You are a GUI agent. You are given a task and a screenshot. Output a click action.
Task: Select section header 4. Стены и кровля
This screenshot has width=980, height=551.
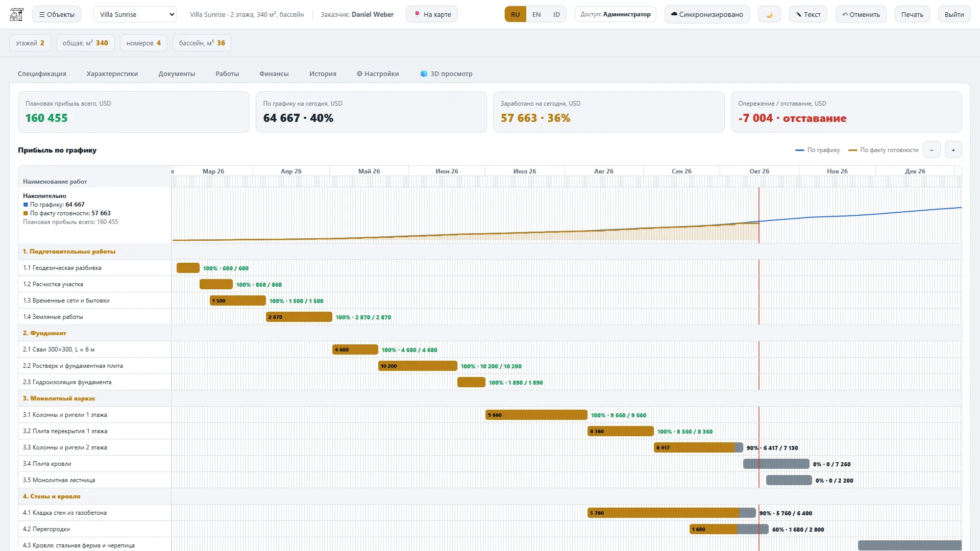tap(52, 496)
